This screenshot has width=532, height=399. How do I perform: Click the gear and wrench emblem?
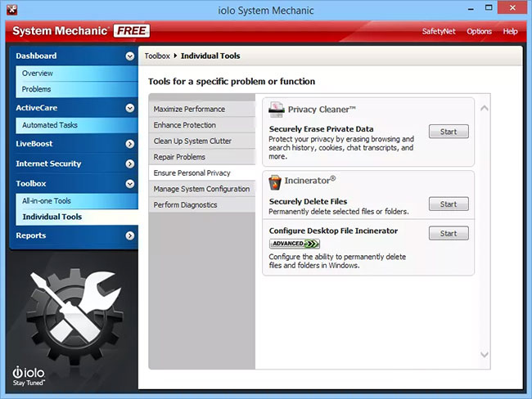[x=75, y=318]
